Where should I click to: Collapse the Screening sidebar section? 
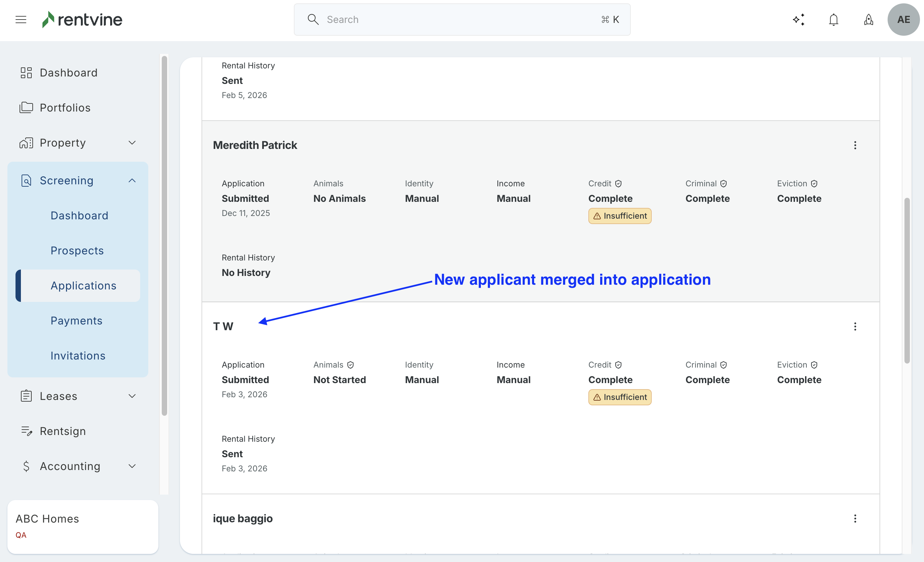(132, 181)
